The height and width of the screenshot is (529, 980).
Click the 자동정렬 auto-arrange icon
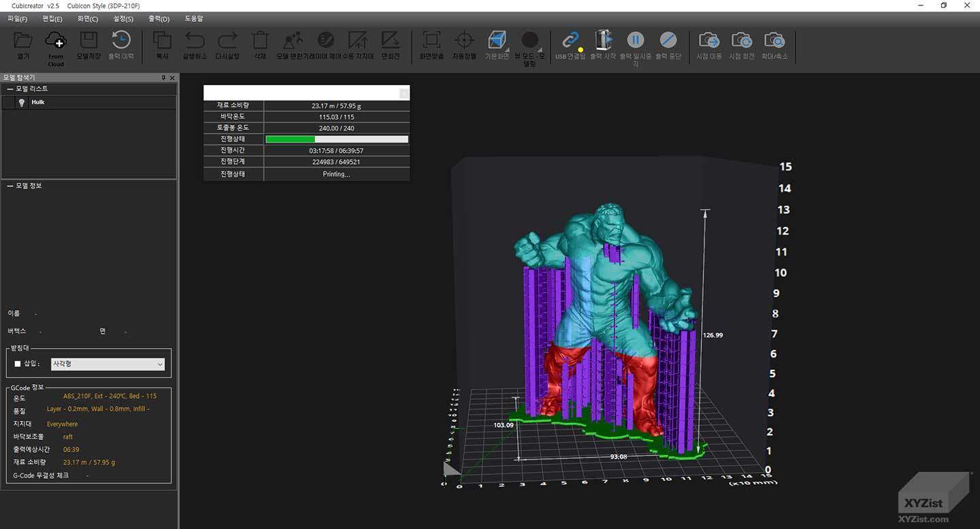pos(464,40)
